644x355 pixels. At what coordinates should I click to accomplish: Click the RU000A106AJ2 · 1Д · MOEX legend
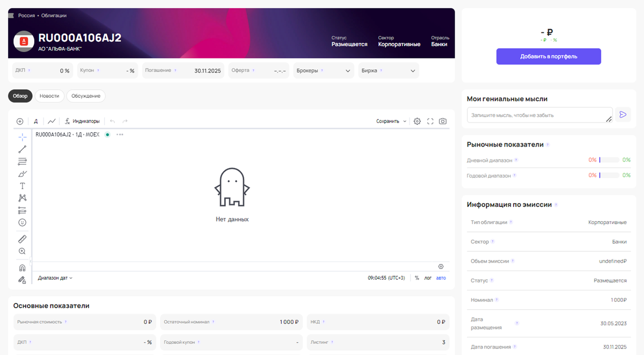[x=68, y=134]
